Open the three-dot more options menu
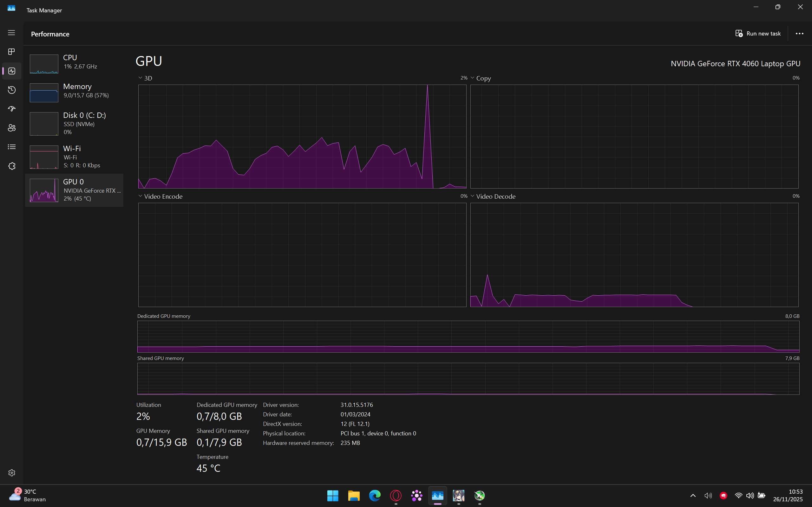The image size is (812, 507). coord(799,34)
